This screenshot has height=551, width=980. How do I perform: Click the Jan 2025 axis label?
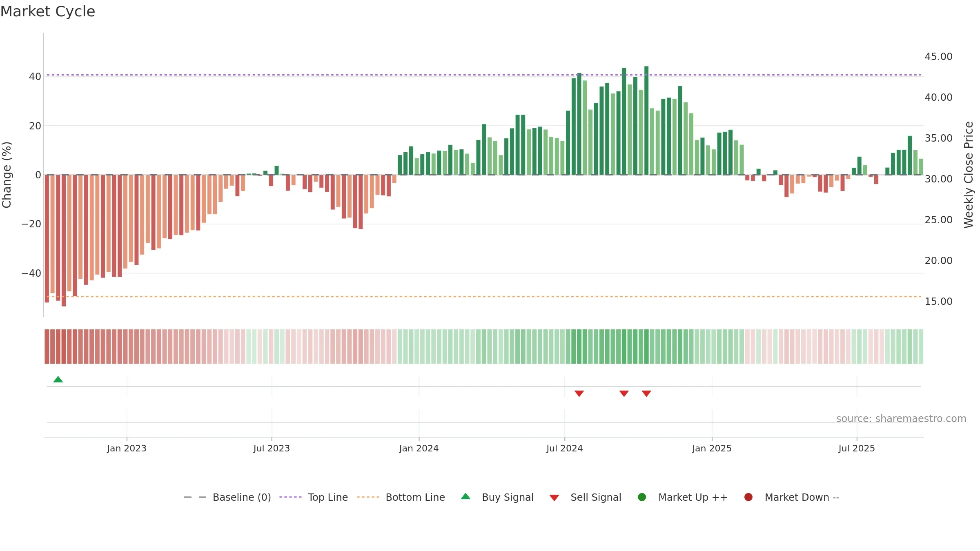tap(712, 448)
